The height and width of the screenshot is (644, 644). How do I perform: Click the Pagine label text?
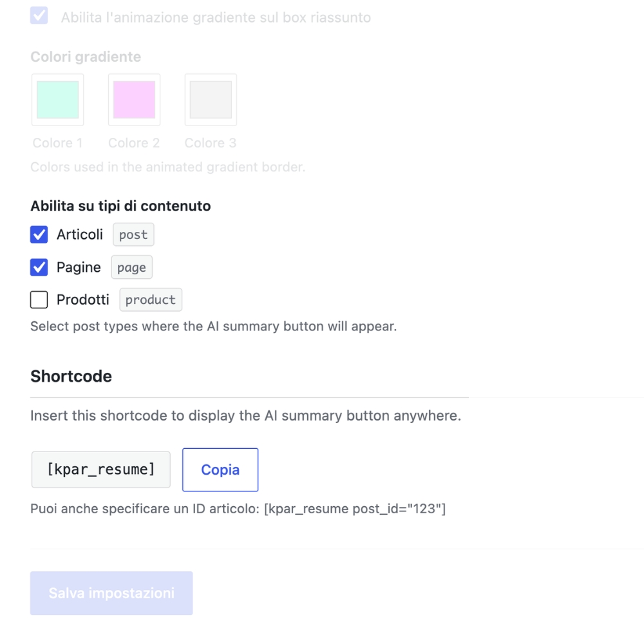tap(79, 267)
